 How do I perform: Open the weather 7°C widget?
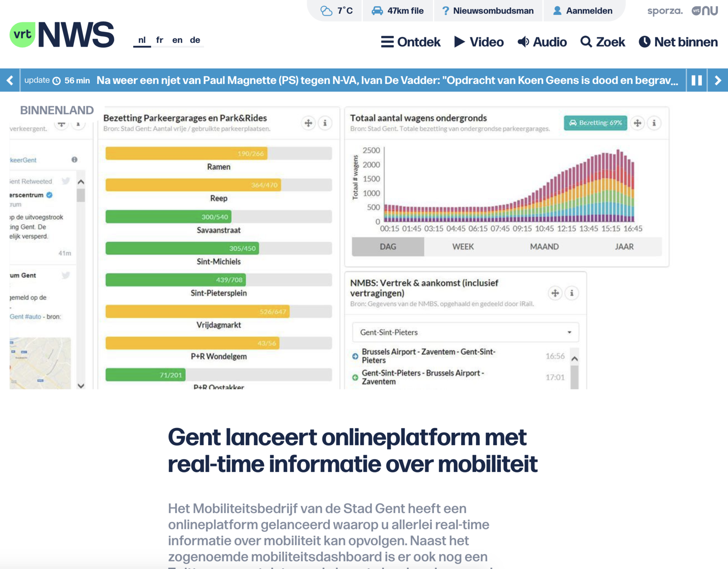[x=337, y=11]
